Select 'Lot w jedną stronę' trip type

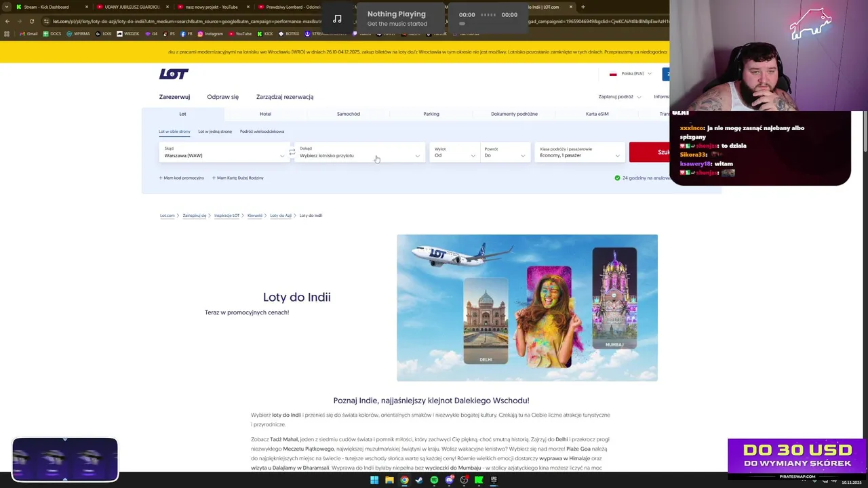click(215, 131)
